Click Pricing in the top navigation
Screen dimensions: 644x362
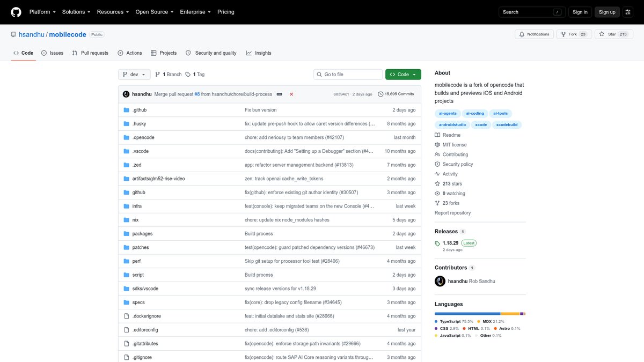tap(225, 12)
